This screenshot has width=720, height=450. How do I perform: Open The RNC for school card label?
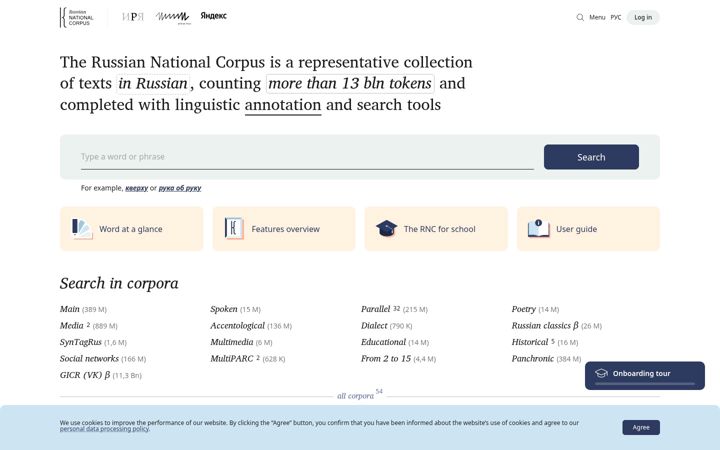(x=439, y=229)
